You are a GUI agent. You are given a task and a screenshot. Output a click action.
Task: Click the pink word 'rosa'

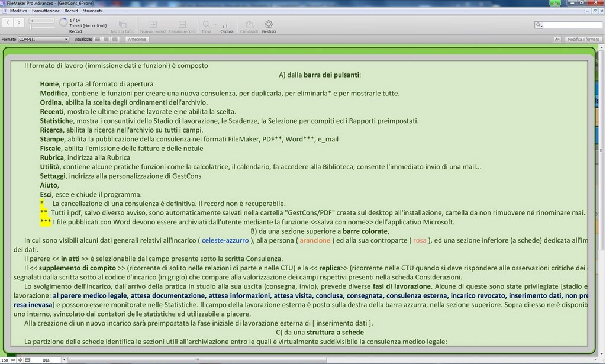[x=420, y=240]
